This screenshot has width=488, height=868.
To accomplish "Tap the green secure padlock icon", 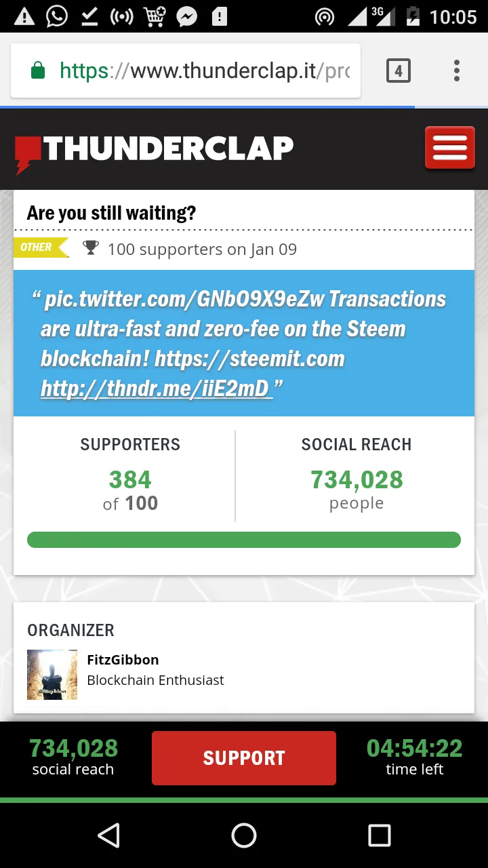I will [38, 71].
